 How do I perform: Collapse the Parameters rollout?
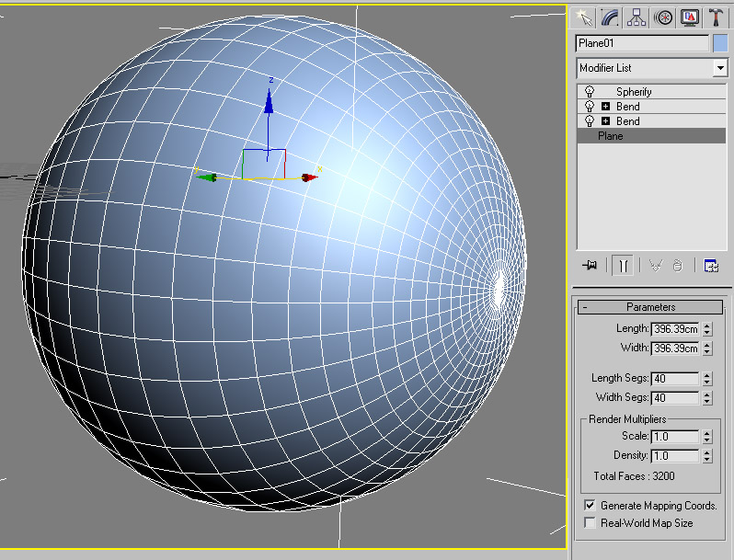pos(585,307)
